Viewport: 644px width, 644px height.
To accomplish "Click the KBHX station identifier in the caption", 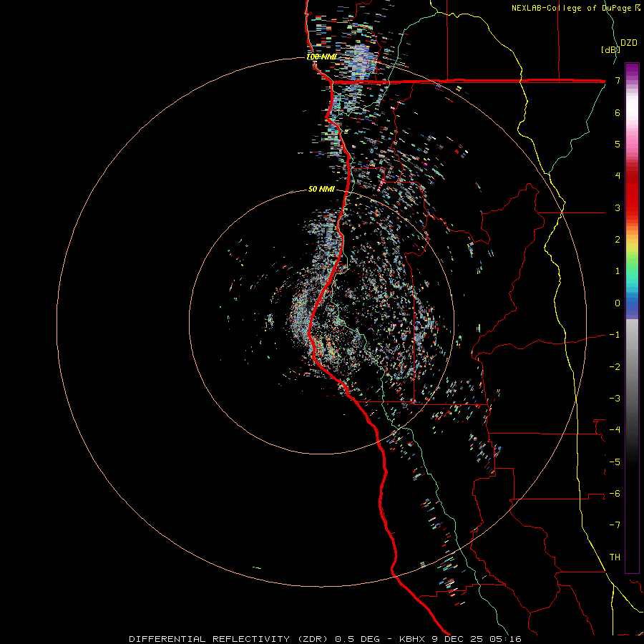I will pos(411,639).
